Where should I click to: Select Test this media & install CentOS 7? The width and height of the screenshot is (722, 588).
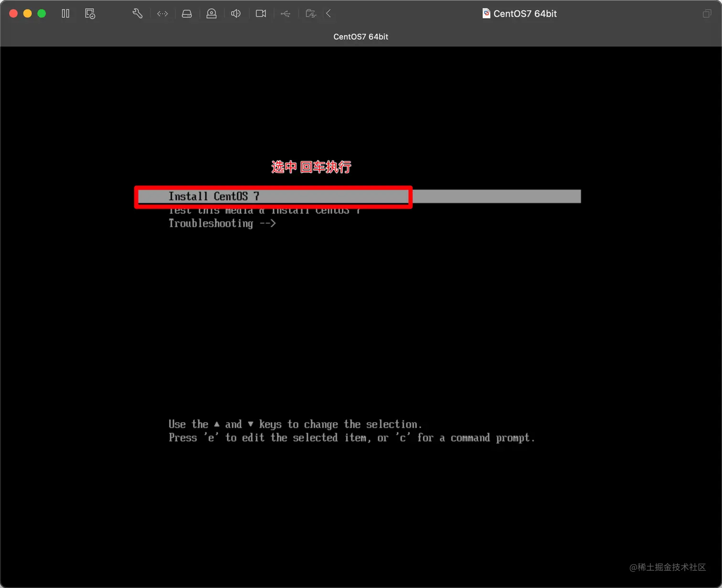pyautogui.click(x=265, y=211)
